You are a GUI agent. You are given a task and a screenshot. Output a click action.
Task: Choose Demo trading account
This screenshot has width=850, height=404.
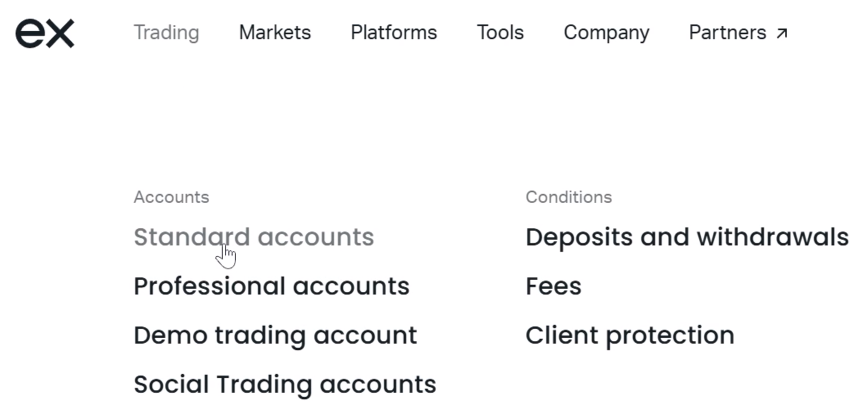(x=275, y=335)
